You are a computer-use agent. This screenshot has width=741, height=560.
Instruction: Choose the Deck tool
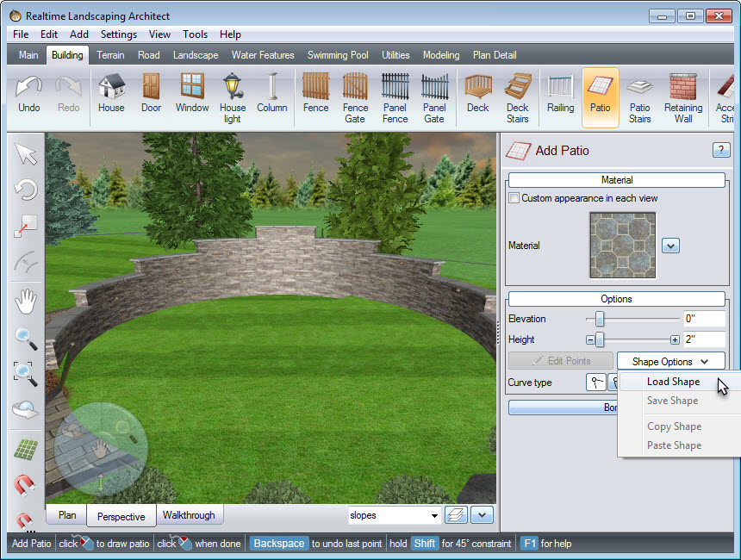pos(478,94)
